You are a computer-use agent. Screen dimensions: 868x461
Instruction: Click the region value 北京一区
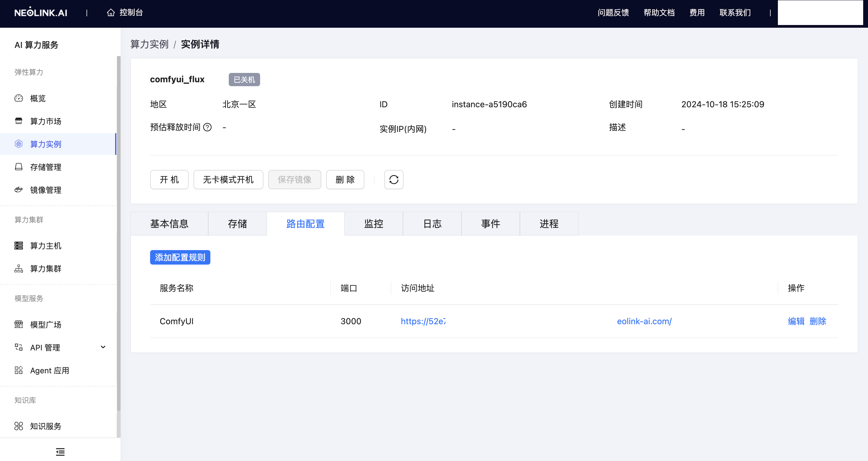click(239, 105)
